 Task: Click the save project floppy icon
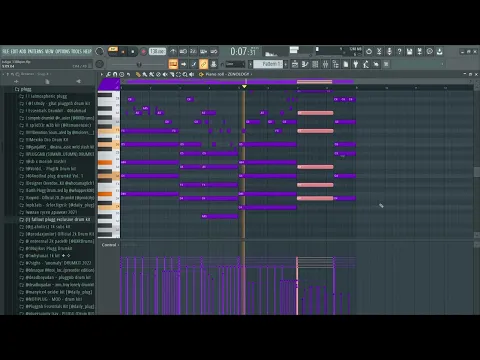[409, 51]
